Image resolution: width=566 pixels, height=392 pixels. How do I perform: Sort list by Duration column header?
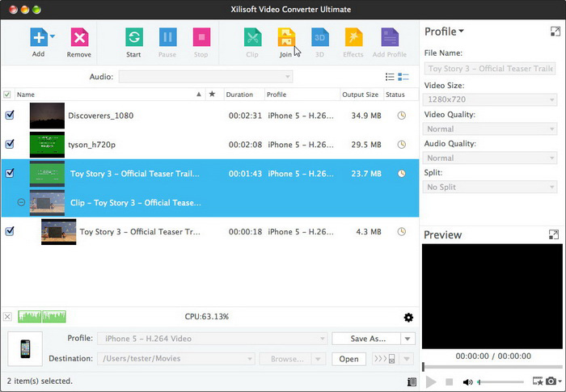pos(239,95)
